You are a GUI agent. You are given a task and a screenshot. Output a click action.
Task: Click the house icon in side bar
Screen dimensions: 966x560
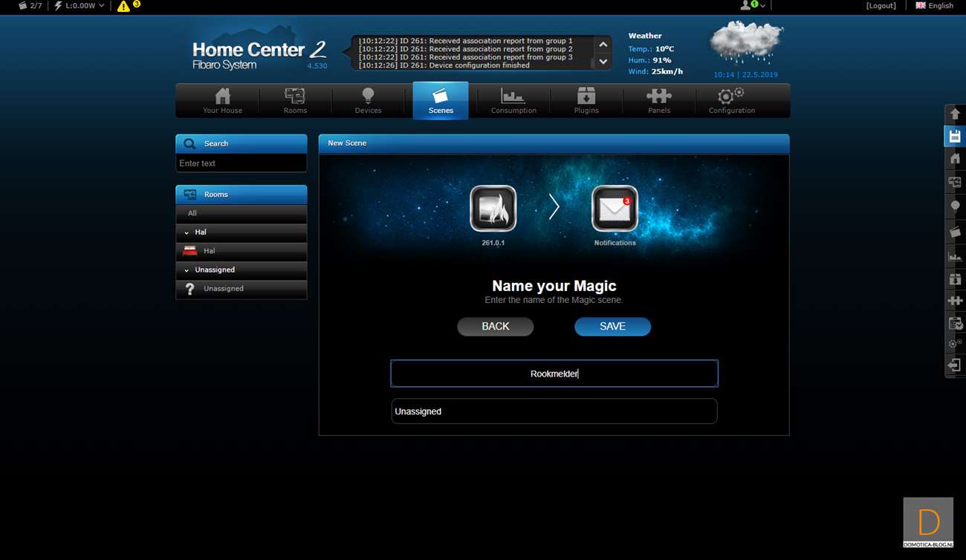click(956, 158)
